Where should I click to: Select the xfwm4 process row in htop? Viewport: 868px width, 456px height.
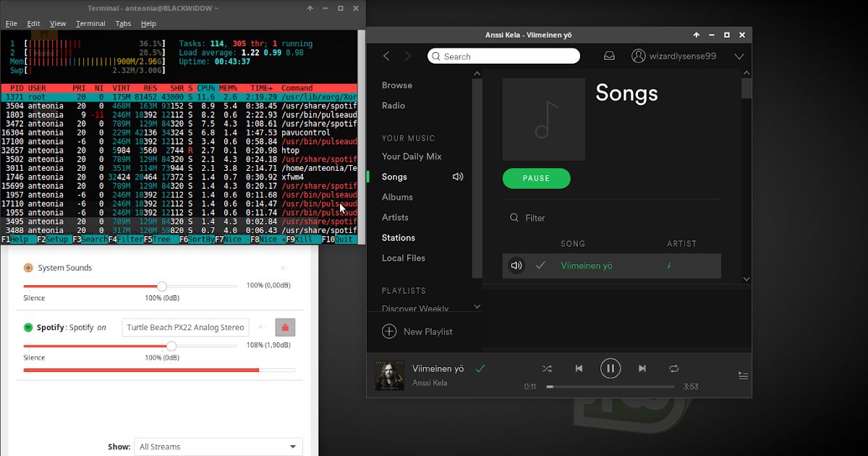[x=179, y=177]
